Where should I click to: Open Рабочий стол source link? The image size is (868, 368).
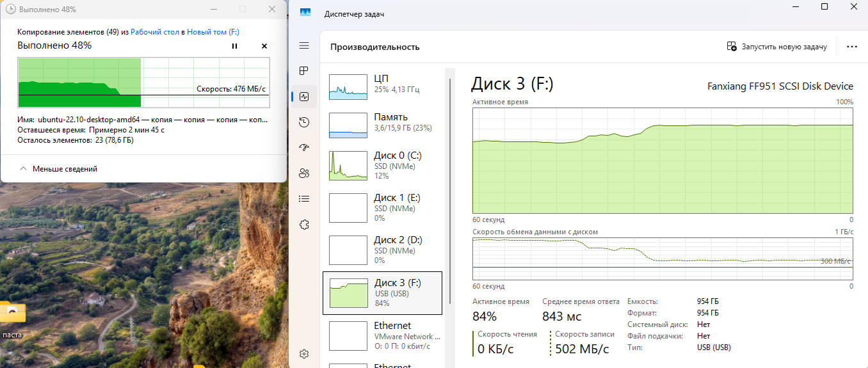coord(155,31)
